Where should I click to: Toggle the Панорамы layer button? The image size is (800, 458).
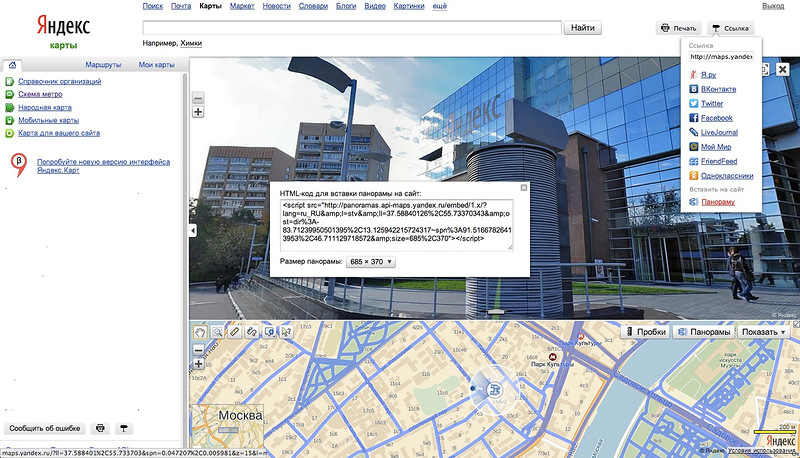coord(704,332)
